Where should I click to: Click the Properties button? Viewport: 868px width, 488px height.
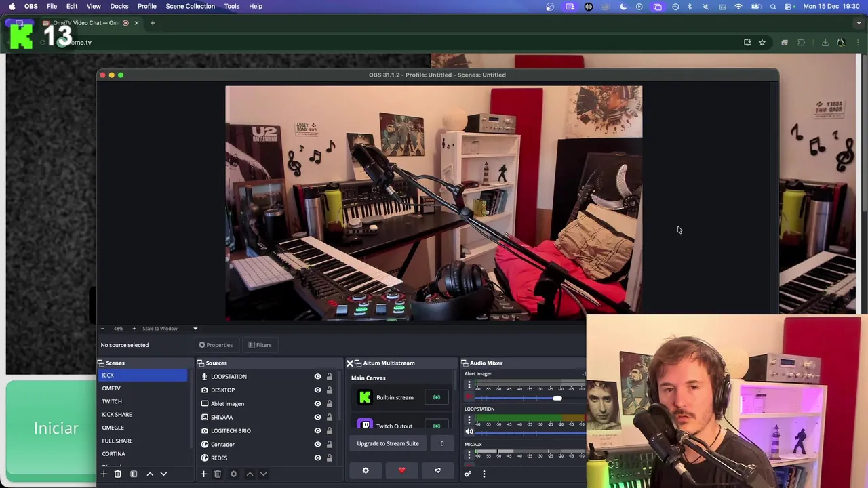point(215,345)
